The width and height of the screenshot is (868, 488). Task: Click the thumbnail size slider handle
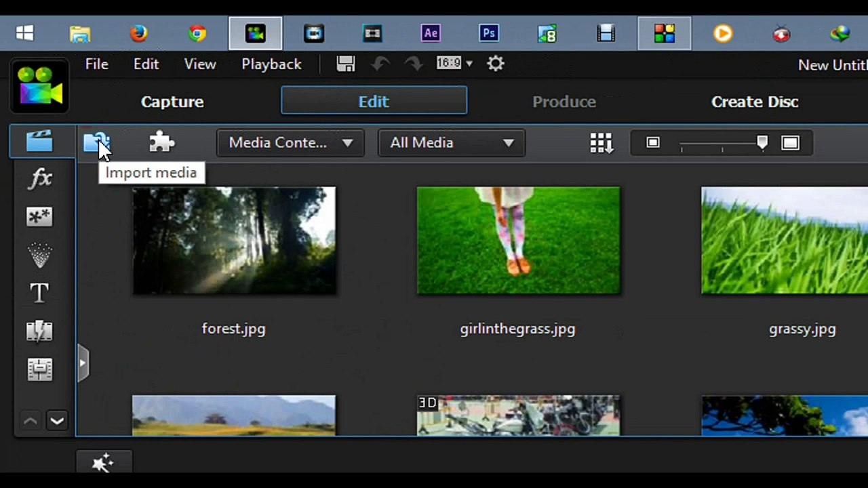coord(762,142)
